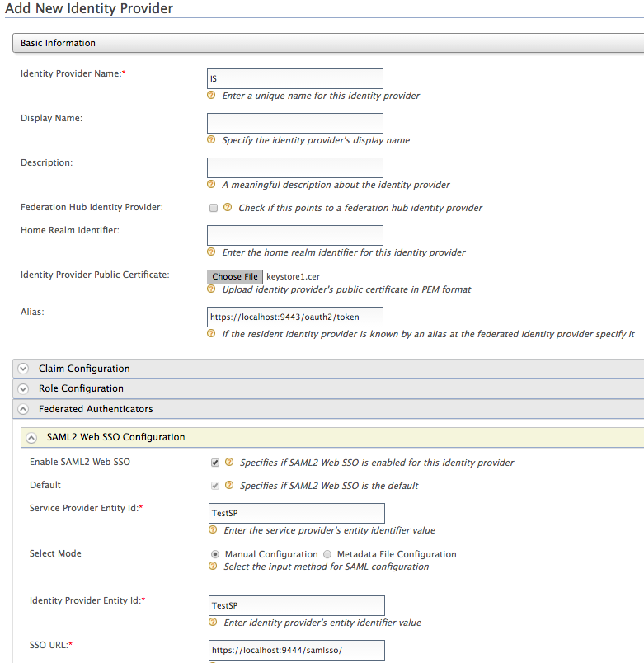Click help icon next to Enable SAML2 Web SSO

click(x=230, y=463)
